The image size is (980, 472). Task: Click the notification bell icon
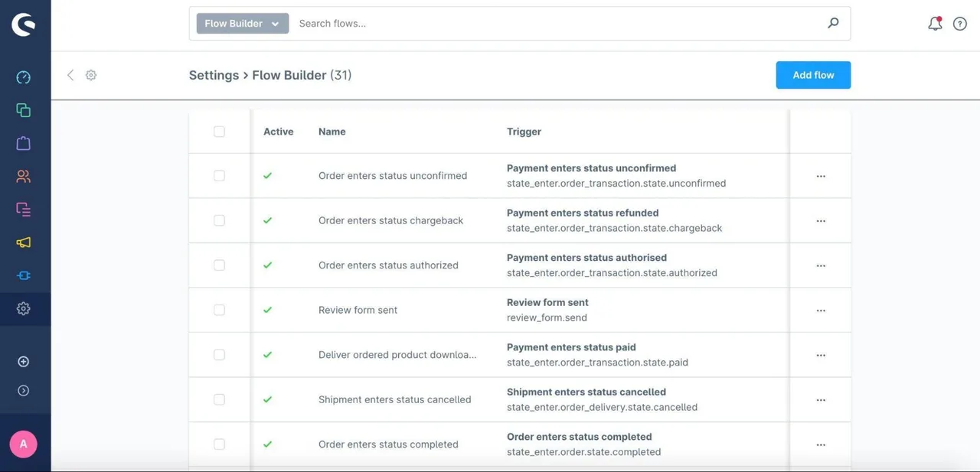coord(935,24)
